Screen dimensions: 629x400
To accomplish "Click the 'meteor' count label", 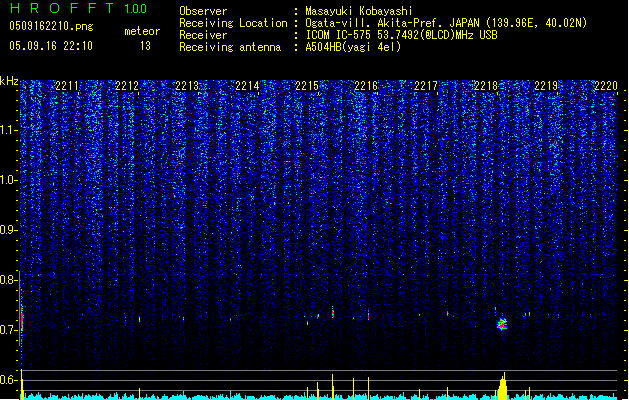I will pos(142,31).
